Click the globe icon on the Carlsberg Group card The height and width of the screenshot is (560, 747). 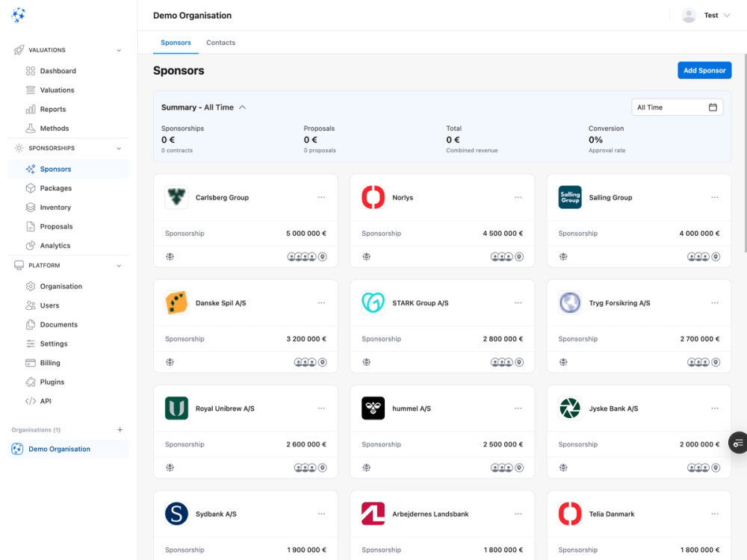coord(170,256)
